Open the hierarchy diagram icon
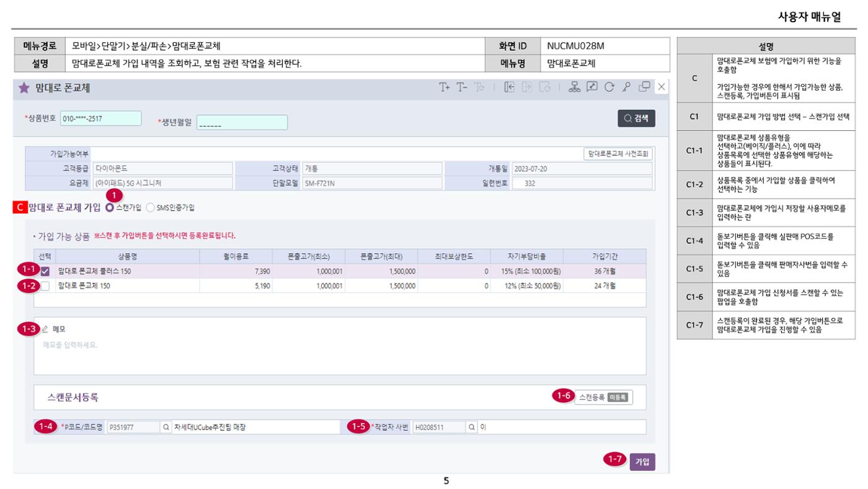This screenshot has width=868, height=489. click(575, 87)
